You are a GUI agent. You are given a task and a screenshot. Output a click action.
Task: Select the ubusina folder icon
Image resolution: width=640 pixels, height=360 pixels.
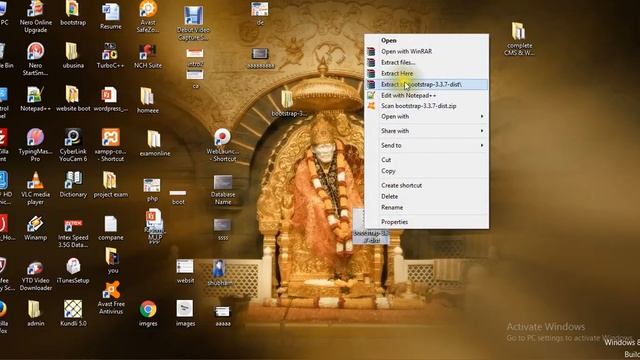pyautogui.click(x=73, y=55)
